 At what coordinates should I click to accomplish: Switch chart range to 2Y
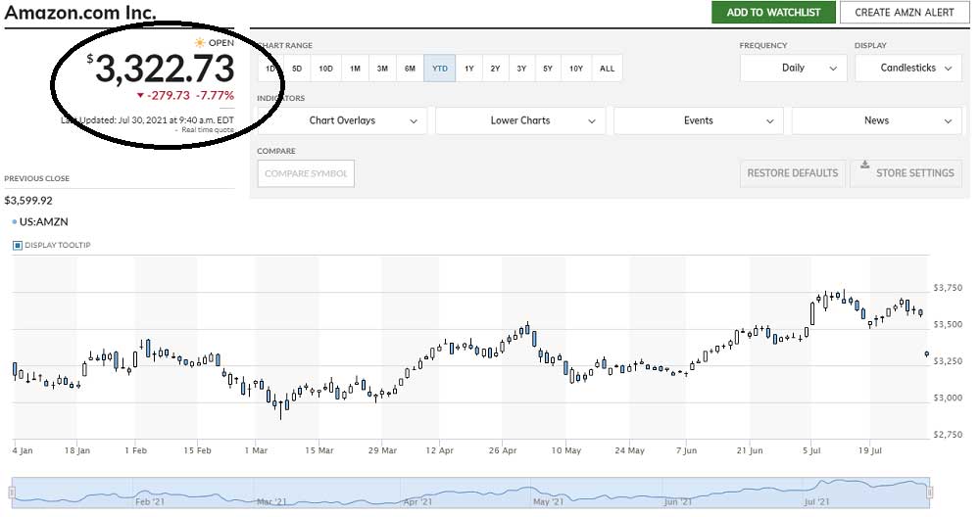[x=495, y=69]
